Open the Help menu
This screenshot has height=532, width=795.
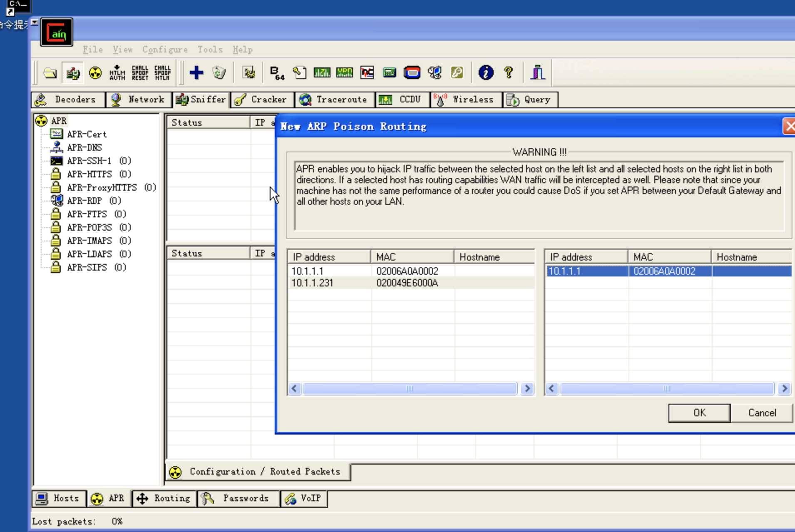pyautogui.click(x=242, y=50)
